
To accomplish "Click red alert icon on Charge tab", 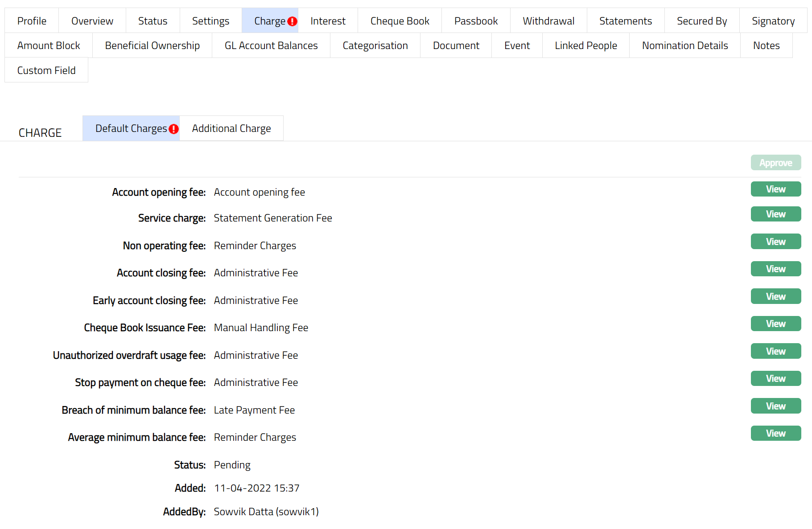I will (x=292, y=21).
